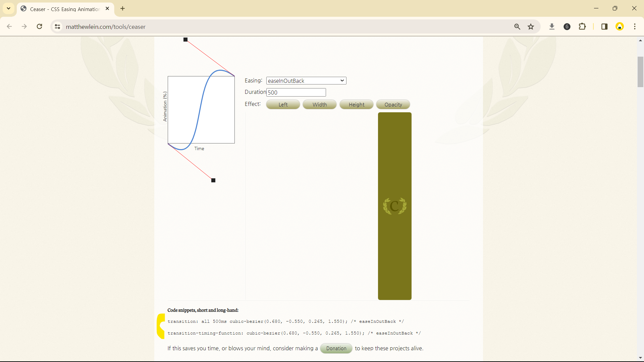This screenshot has width=644, height=362.
Task: Toggle the browser side panel icon
Action: coord(604,26)
